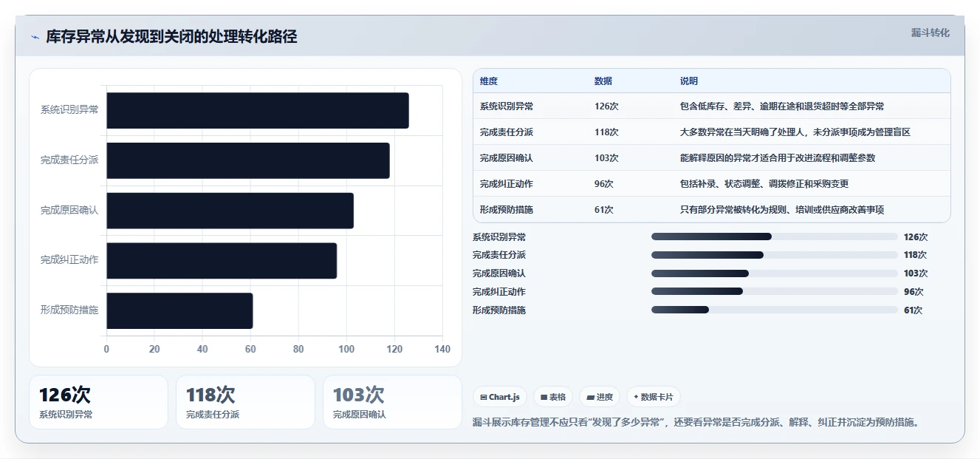Select the Chart.js chip
The height and width of the screenshot is (459, 980).
tap(500, 397)
